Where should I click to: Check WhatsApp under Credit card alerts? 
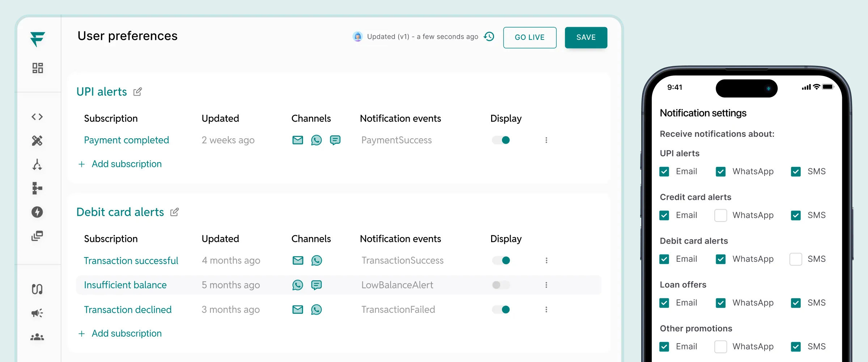(721, 215)
